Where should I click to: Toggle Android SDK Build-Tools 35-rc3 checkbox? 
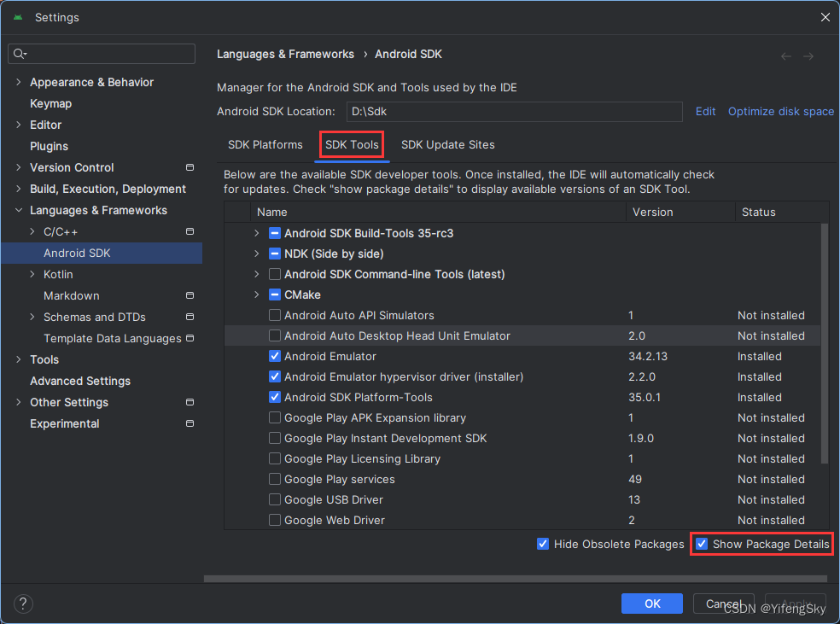point(275,234)
